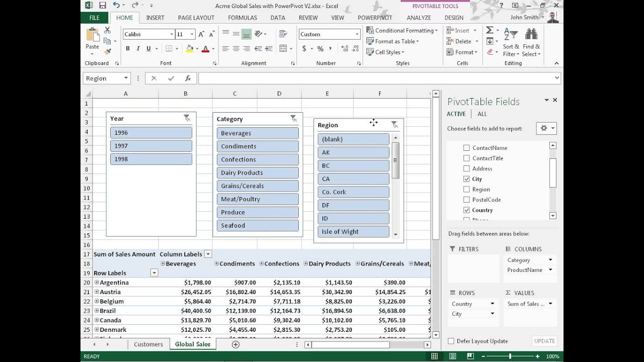Open the POWERPIVOT ribbon tab
The image size is (644, 362).
[x=375, y=18]
